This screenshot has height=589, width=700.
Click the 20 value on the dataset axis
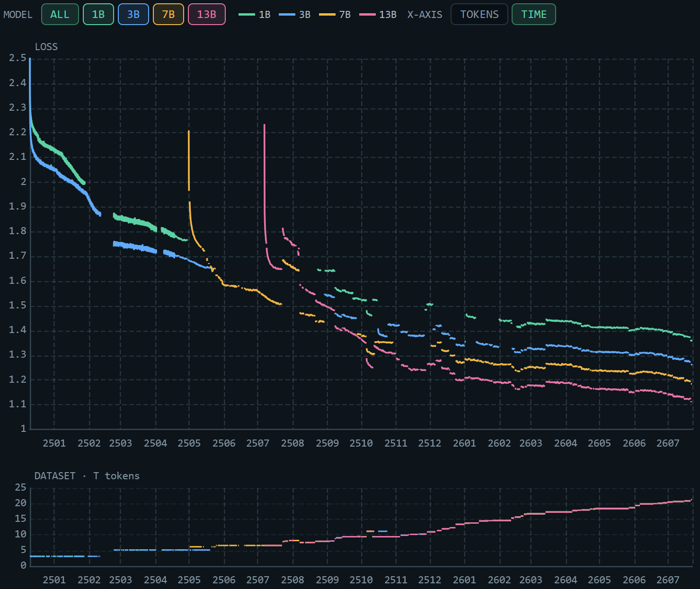21,503
